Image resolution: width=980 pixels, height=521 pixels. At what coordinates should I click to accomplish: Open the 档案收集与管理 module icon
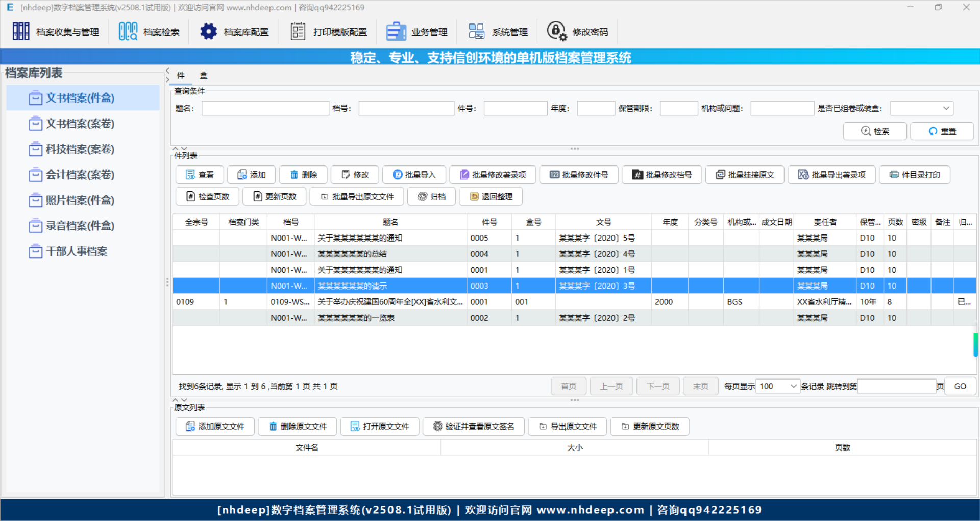click(x=21, y=31)
